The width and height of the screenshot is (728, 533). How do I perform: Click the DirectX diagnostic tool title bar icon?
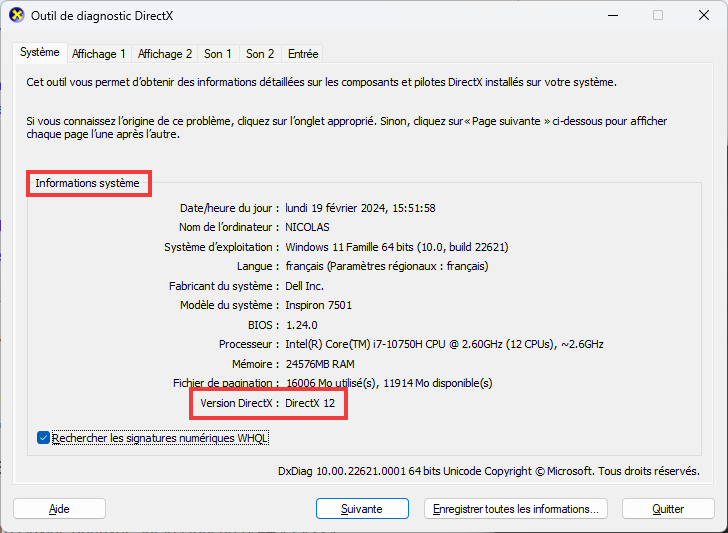[x=17, y=15]
